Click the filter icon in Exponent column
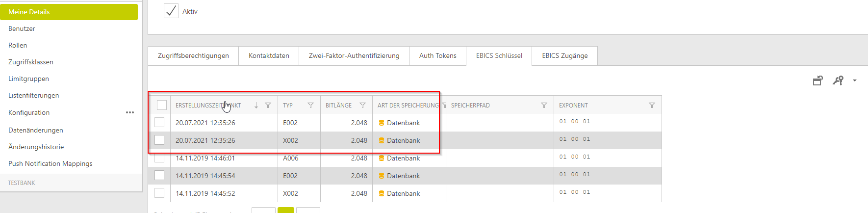This screenshot has height=213, width=868. pyautogui.click(x=652, y=106)
